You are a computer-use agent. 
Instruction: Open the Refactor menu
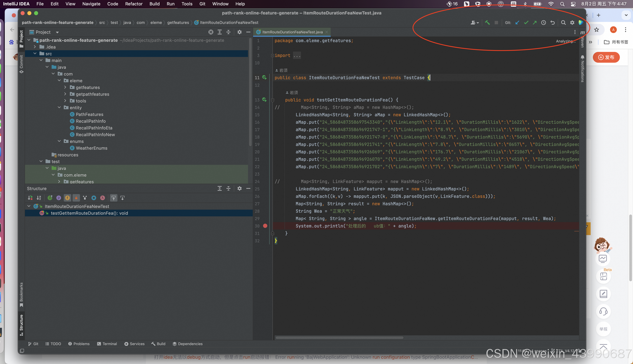pyautogui.click(x=134, y=4)
